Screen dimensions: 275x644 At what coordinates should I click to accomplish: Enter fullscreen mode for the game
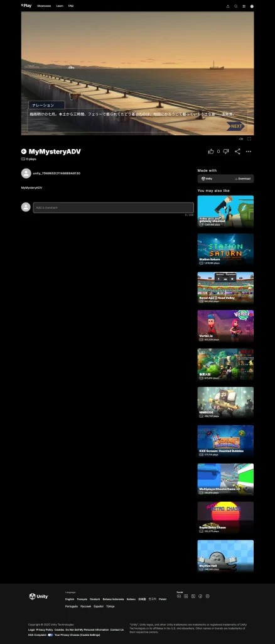click(249, 139)
